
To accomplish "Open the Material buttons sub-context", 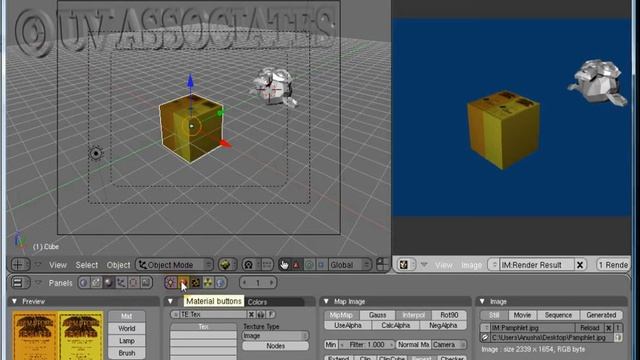I will tap(183, 282).
